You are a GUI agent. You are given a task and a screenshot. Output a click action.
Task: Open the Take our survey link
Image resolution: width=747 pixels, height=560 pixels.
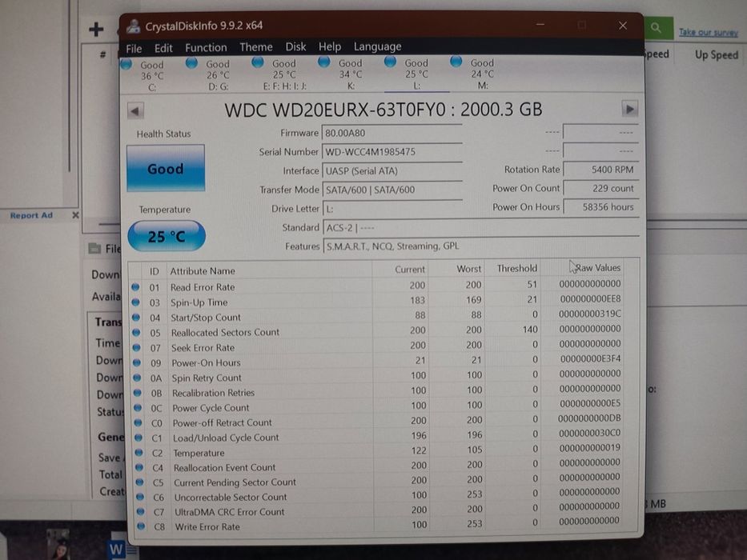tap(709, 32)
